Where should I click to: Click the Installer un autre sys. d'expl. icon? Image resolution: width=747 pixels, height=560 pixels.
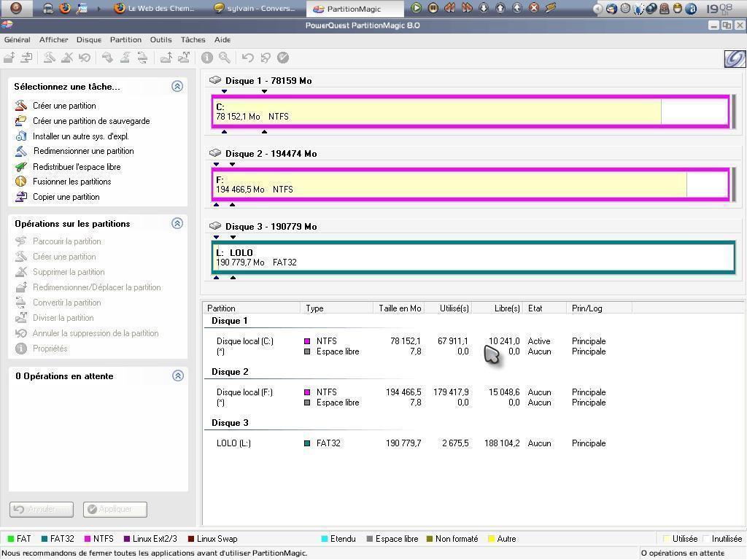pyautogui.click(x=21, y=136)
